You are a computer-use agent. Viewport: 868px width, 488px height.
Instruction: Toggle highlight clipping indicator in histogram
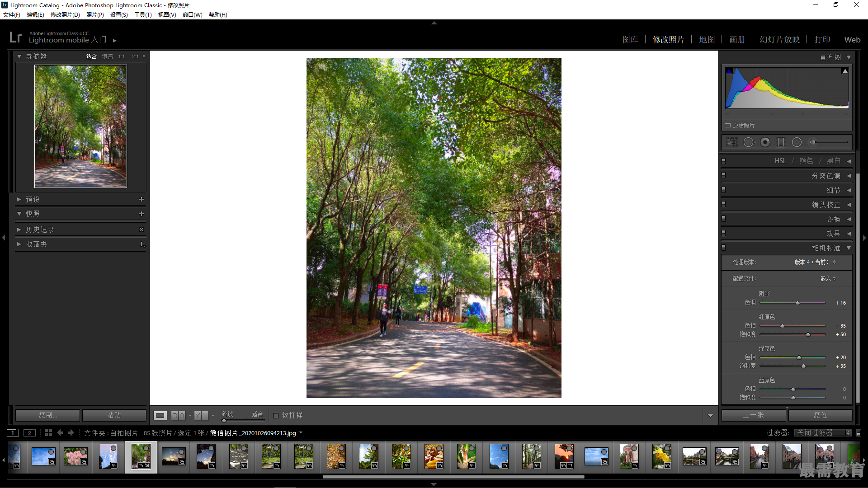pos(844,71)
